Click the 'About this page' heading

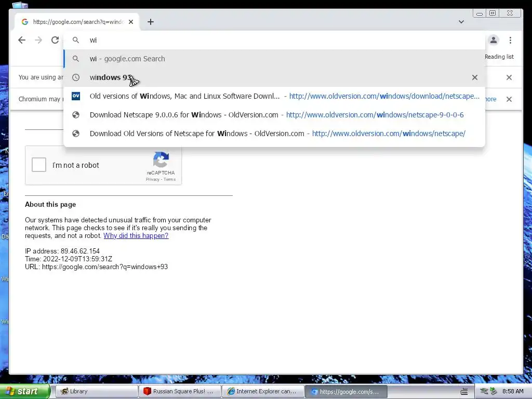(x=50, y=204)
